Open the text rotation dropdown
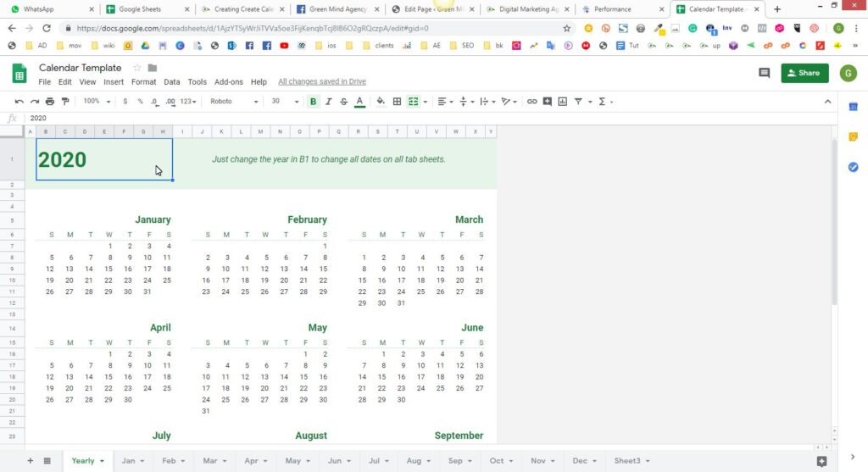 point(509,101)
